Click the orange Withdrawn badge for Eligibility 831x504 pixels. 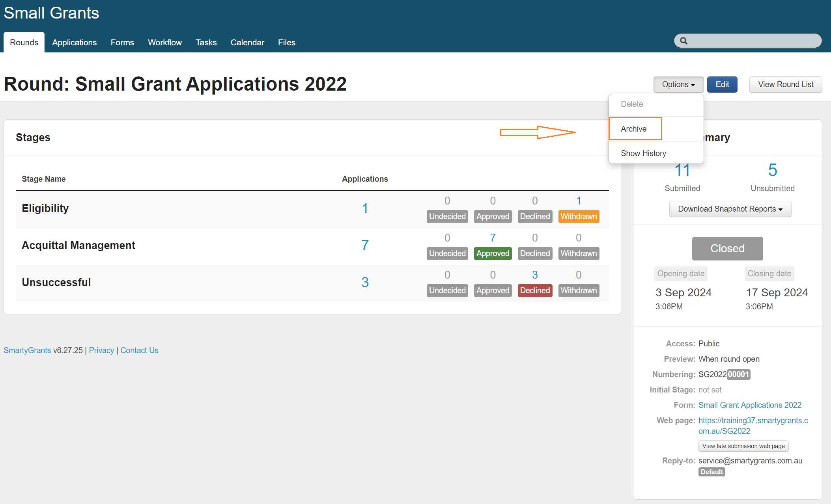[578, 216]
